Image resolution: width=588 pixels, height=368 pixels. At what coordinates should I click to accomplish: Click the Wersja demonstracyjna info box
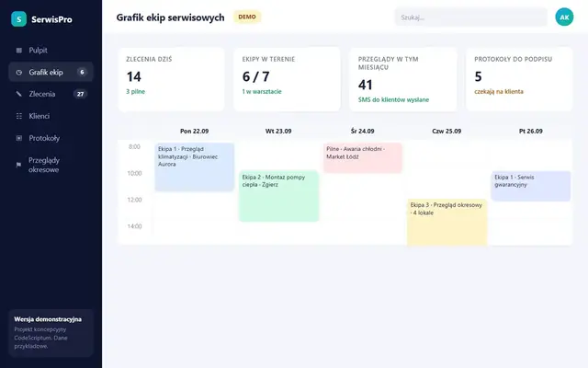51,333
